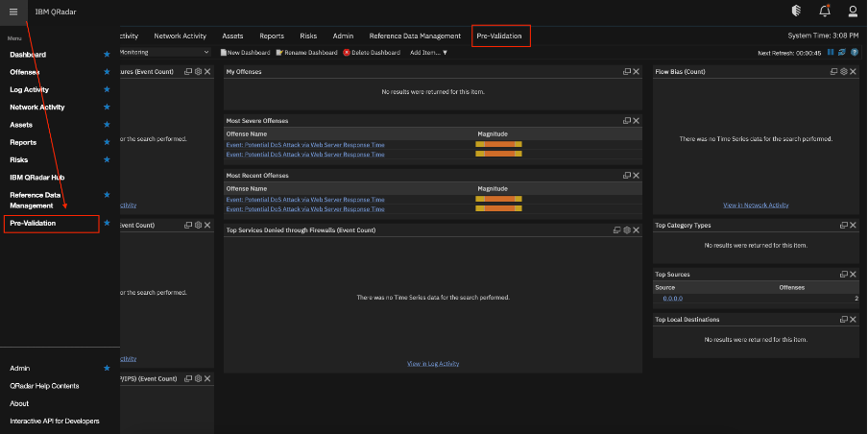Detach the My Offenses panel
Screen dimensions: 868x434
click(627, 71)
